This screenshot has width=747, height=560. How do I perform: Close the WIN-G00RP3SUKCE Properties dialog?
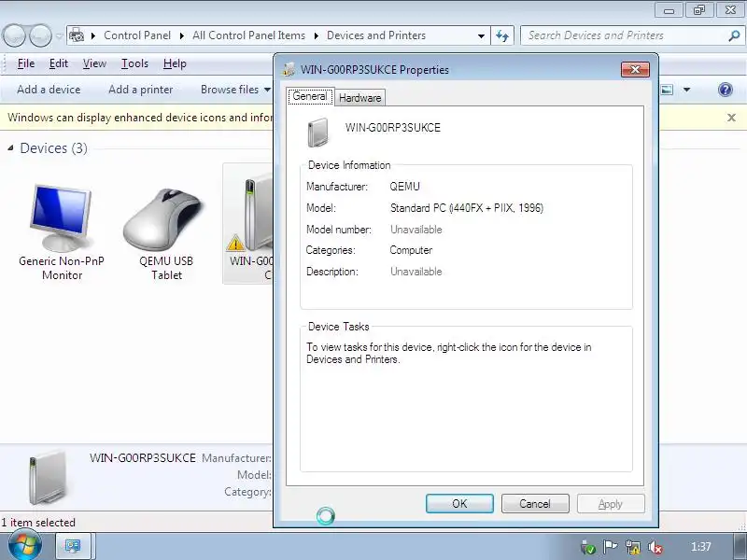(x=635, y=69)
